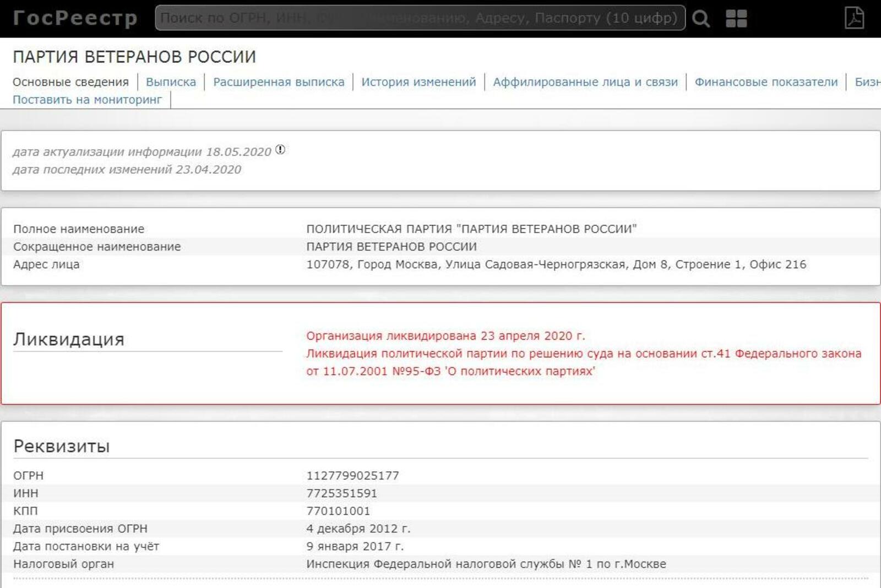
Task: Open the Расширенная выписка tab
Action: (x=279, y=82)
